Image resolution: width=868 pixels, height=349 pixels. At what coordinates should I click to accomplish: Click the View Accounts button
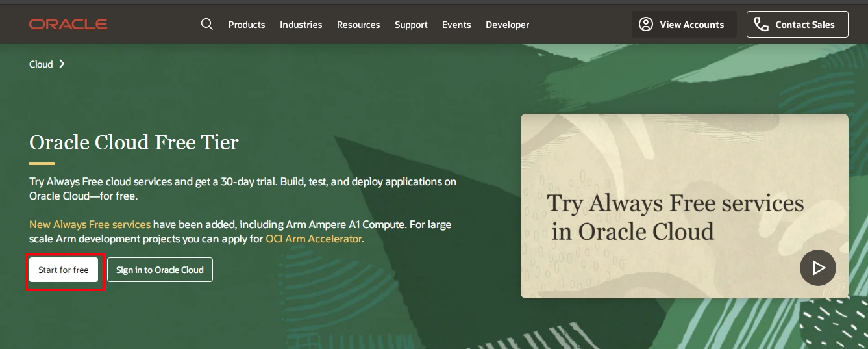pos(684,24)
